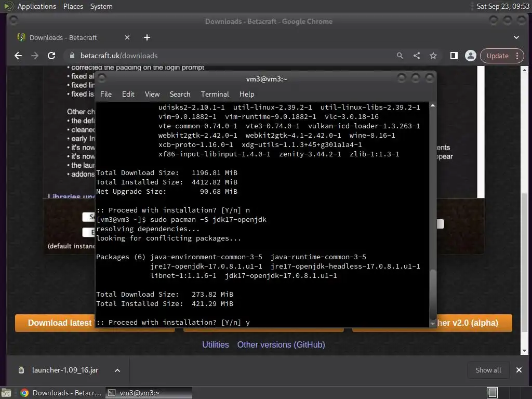The height and width of the screenshot is (399, 532).
Task: Click terminal scrollbar down arrow
Action: (433, 324)
